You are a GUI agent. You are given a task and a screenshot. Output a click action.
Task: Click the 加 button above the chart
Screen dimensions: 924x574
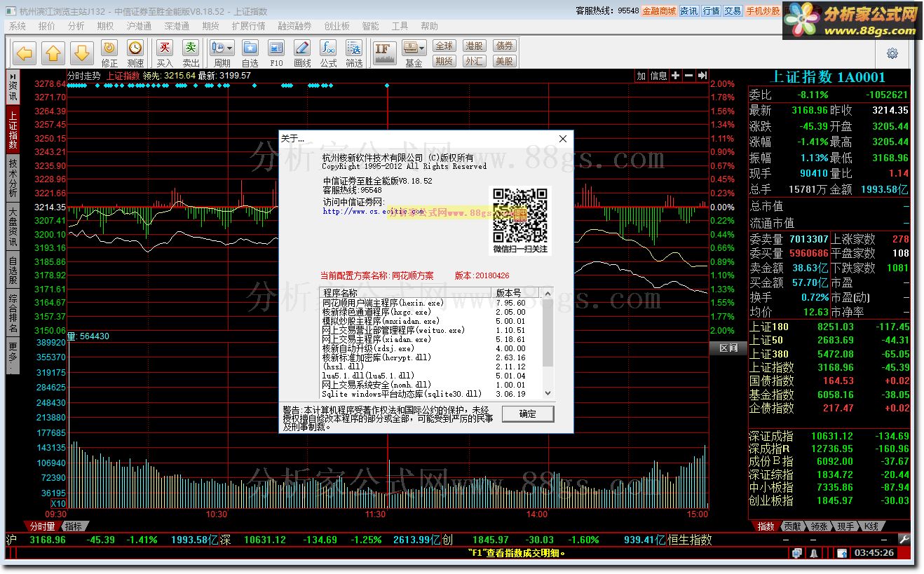tap(641, 76)
